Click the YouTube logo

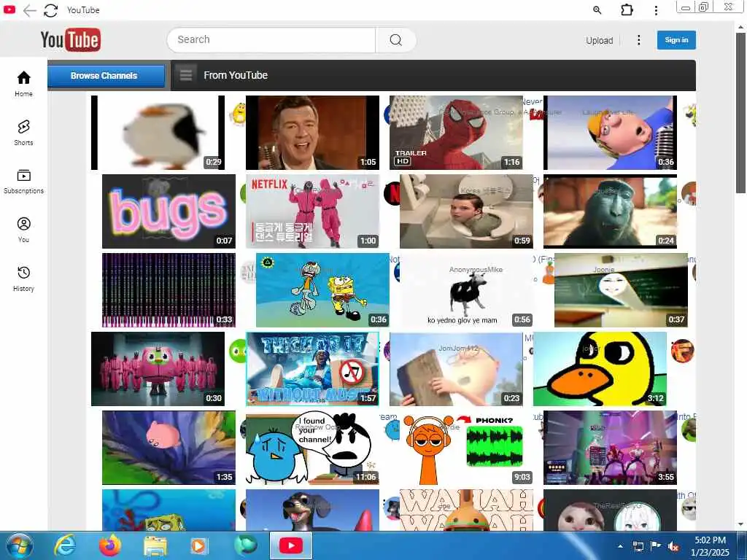tap(70, 39)
